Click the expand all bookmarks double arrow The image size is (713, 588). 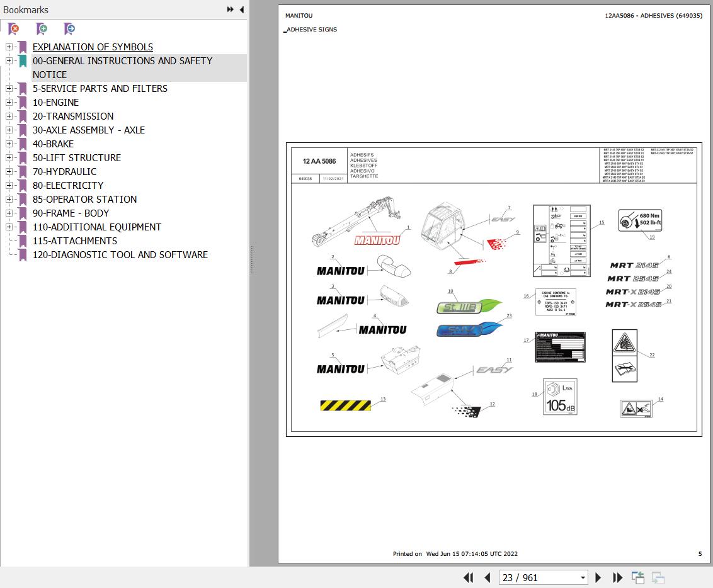click(x=231, y=9)
